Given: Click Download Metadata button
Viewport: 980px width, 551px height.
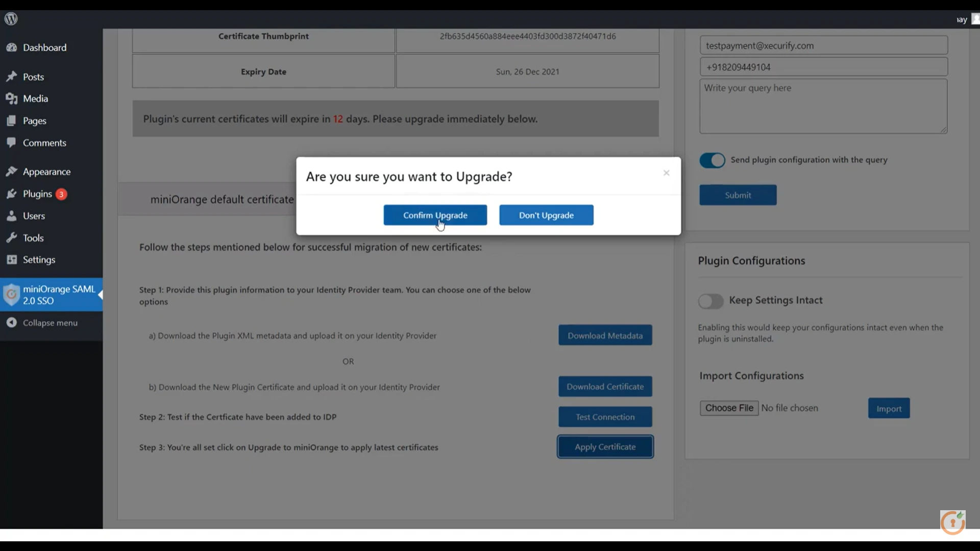Looking at the screenshot, I should (605, 335).
